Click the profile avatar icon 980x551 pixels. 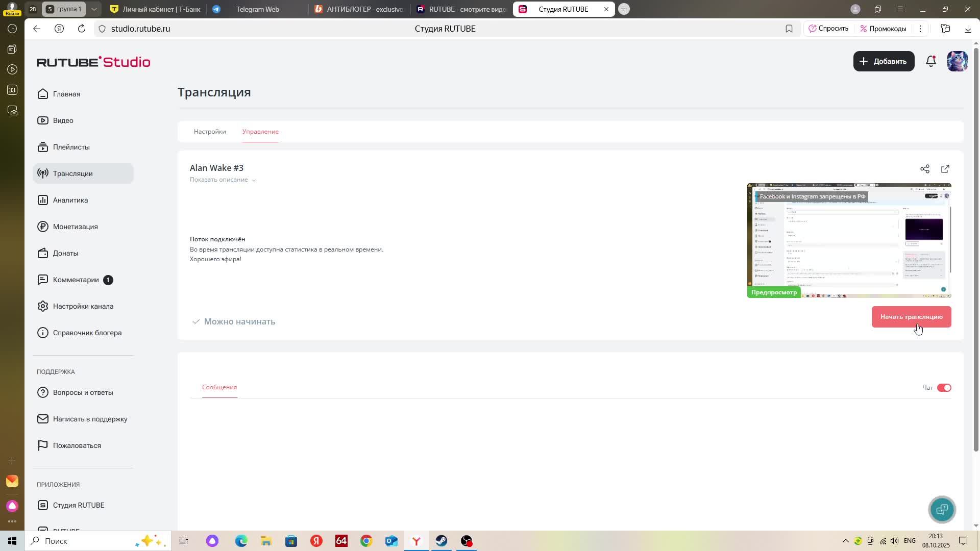click(x=957, y=61)
